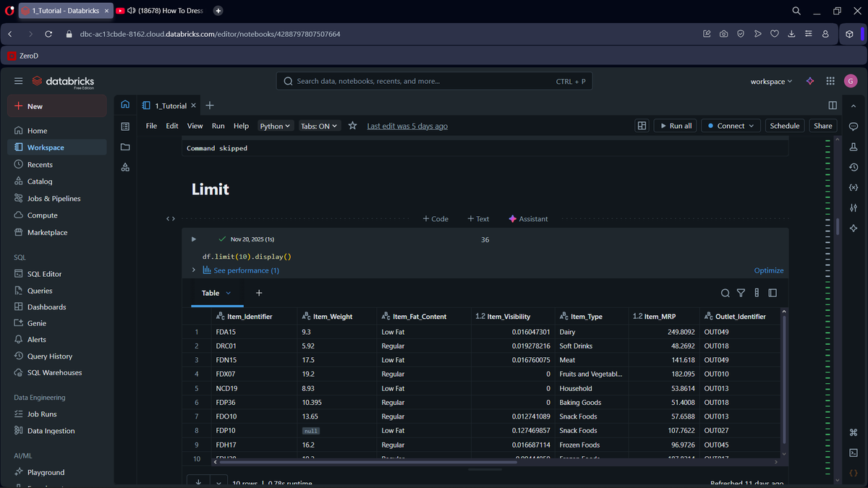Click the global search input field
This screenshot has width=868, height=488.
click(434, 81)
